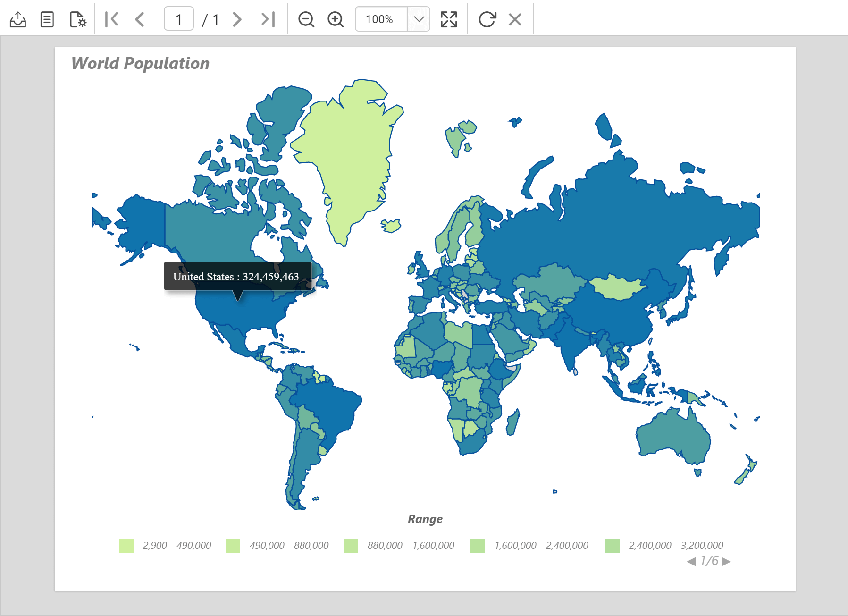Show previous legend page with left arrow
848x616 pixels.
(x=691, y=561)
